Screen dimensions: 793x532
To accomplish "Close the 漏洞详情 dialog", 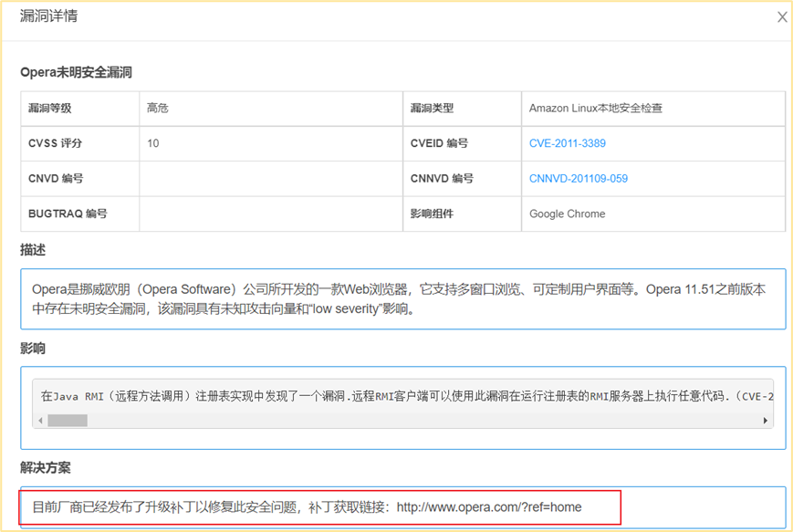I will (x=781, y=17).
